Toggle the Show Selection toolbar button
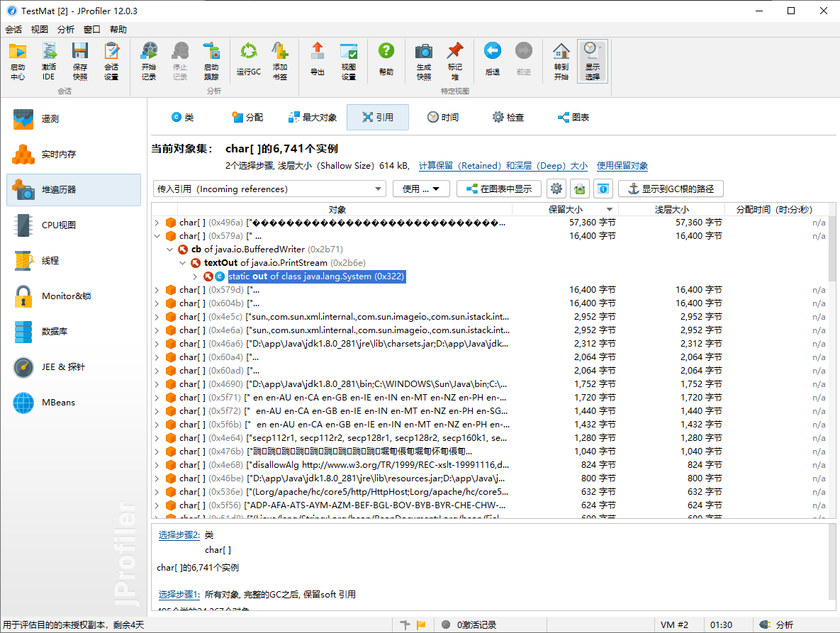840x633 pixels. click(x=593, y=61)
